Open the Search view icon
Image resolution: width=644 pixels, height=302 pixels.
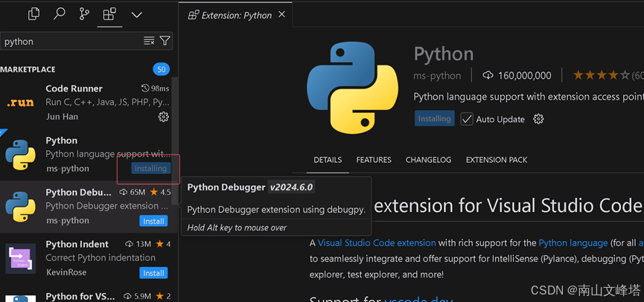59,14
